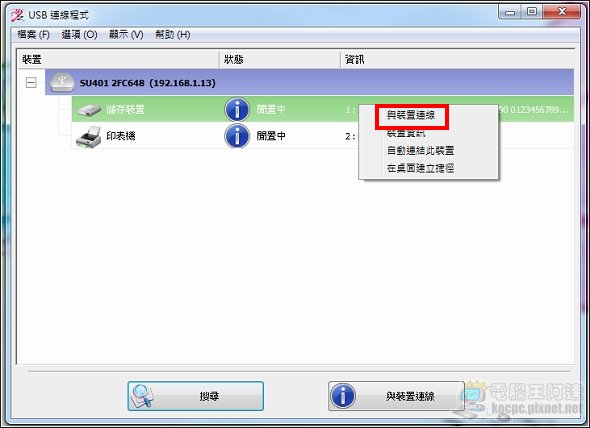Open the 顯示 (V) menu
The height and width of the screenshot is (428, 590).
click(x=126, y=35)
